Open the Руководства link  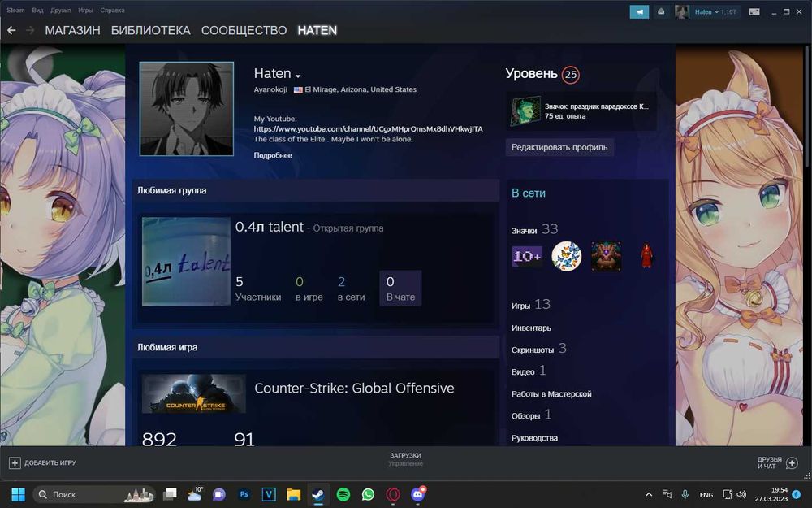click(x=534, y=438)
